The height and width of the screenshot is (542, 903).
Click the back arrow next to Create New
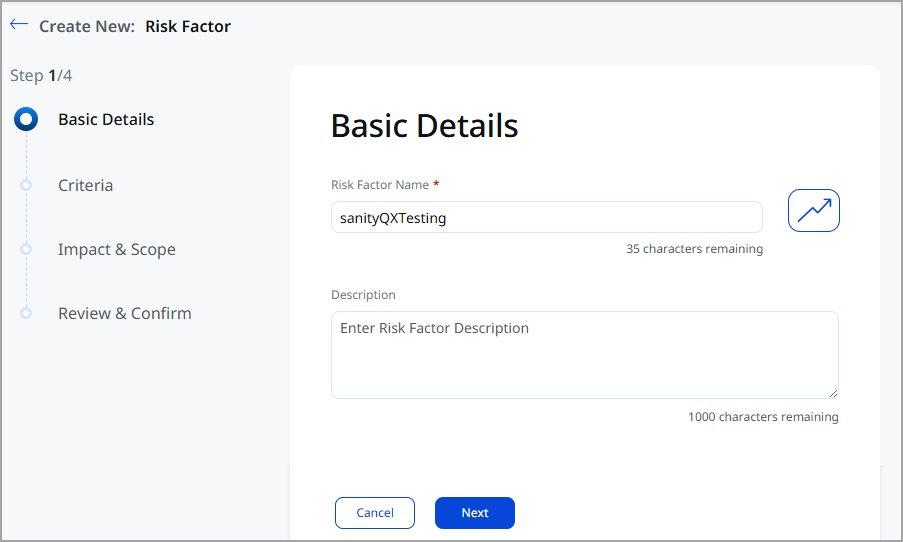click(19, 25)
